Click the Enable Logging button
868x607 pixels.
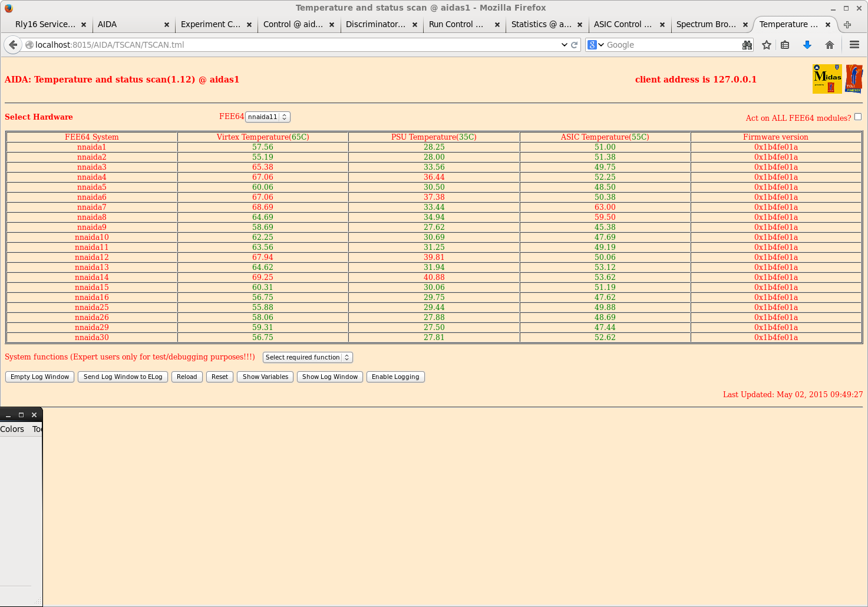tap(395, 377)
